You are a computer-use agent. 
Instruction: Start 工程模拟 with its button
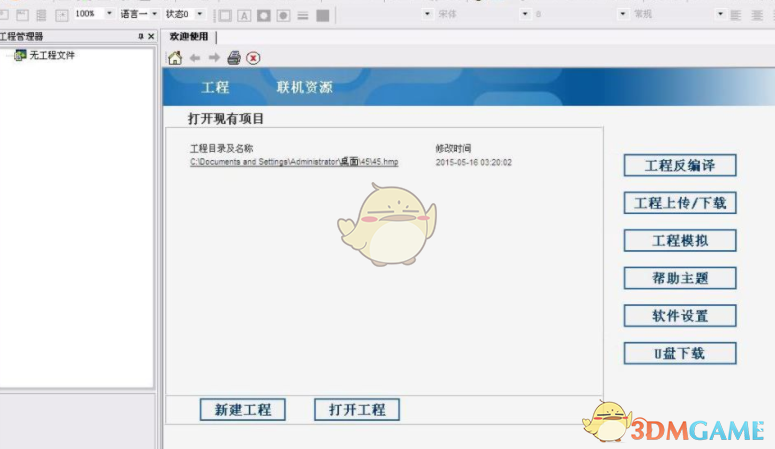680,240
